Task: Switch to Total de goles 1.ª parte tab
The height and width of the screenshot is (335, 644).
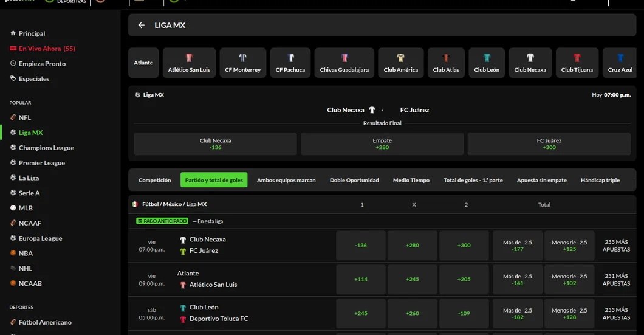Action: [x=473, y=180]
